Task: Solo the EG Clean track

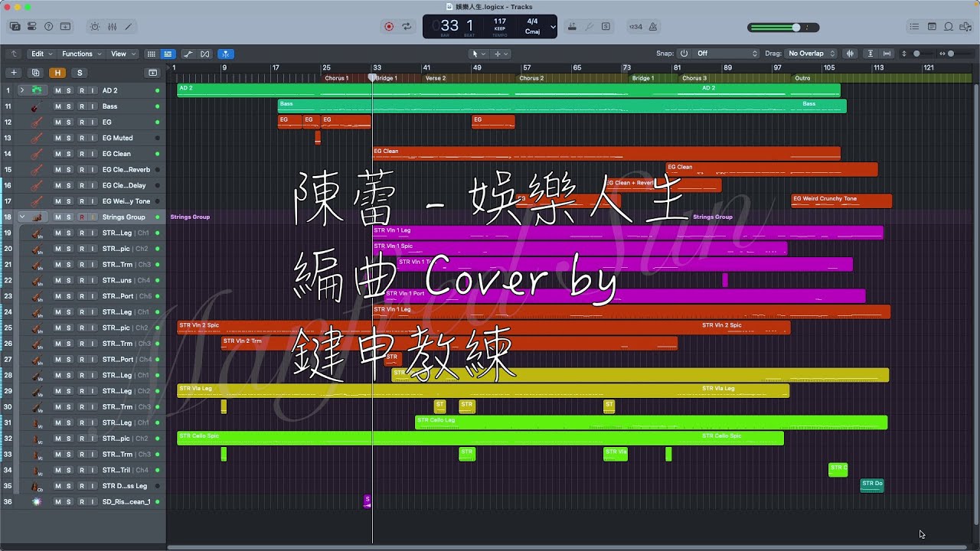Action: [69, 154]
